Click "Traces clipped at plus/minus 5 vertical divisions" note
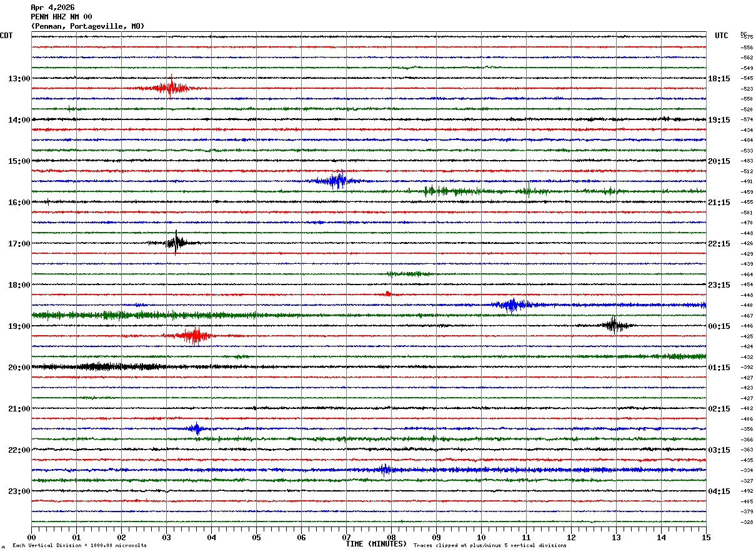Screen dimensions: 756x554 [490, 546]
